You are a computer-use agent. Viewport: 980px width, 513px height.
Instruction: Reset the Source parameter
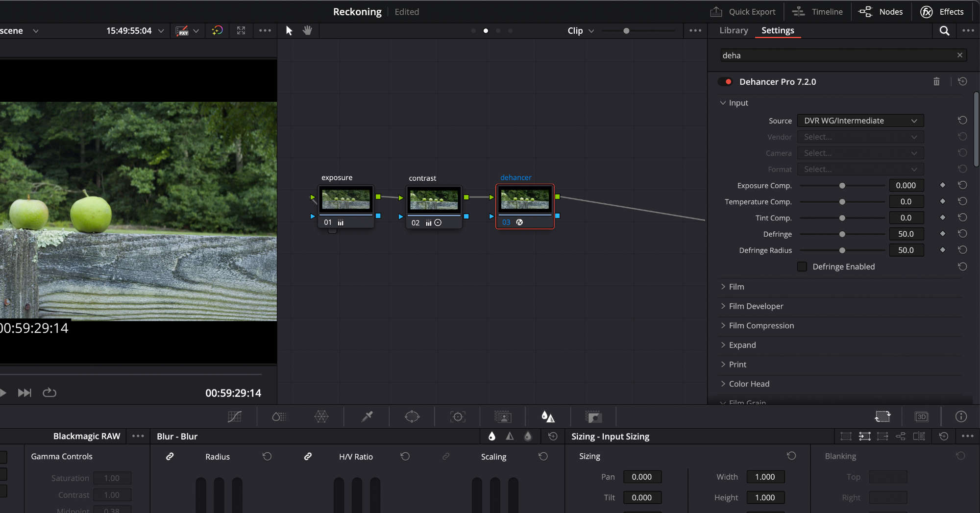(x=962, y=120)
